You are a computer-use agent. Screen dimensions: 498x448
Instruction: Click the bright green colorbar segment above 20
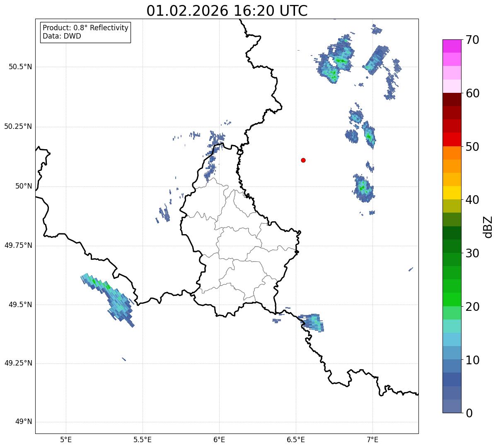(x=452, y=300)
